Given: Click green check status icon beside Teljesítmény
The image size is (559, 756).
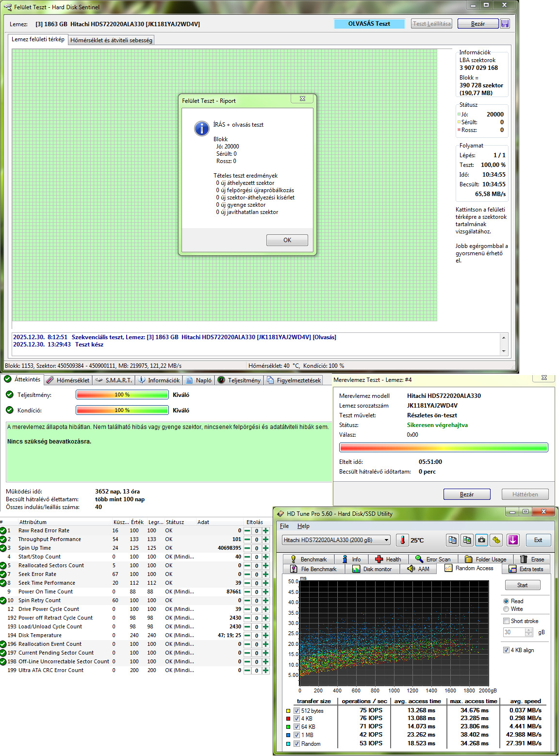Looking at the screenshot, I should (9, 394).
